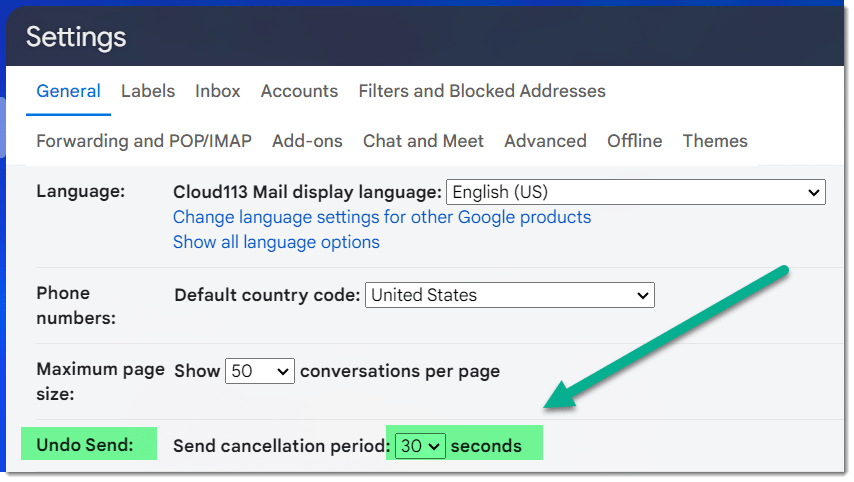Open the United States country code dropdown
Image resolution: width=854 pixels, height=482 pixels.
[x=510, y=295]
